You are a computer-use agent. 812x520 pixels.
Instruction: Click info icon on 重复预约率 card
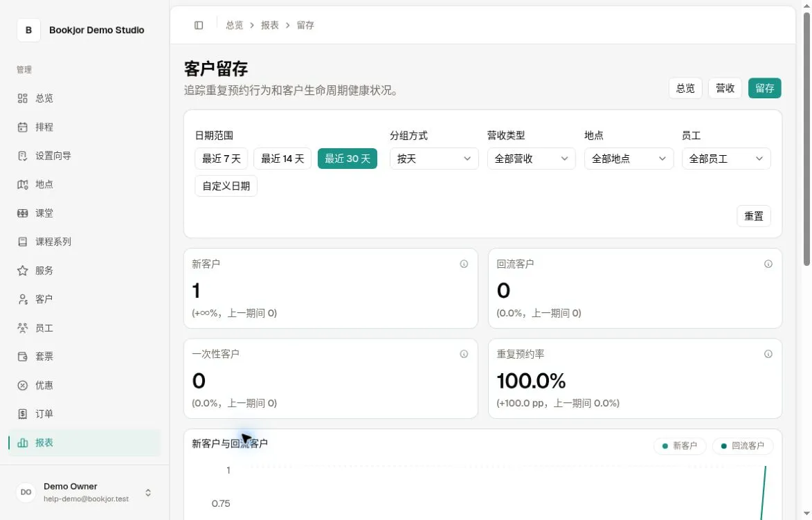tap(768, 355)
